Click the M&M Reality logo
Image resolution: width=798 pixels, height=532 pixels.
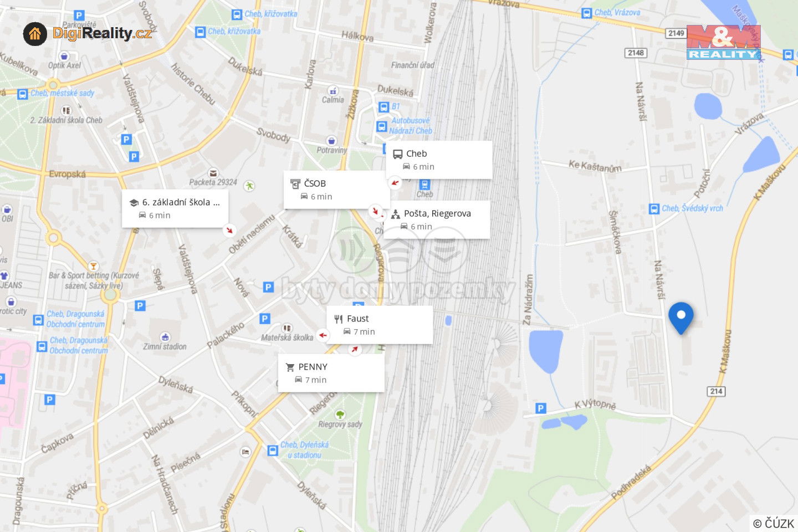point(723,42)
